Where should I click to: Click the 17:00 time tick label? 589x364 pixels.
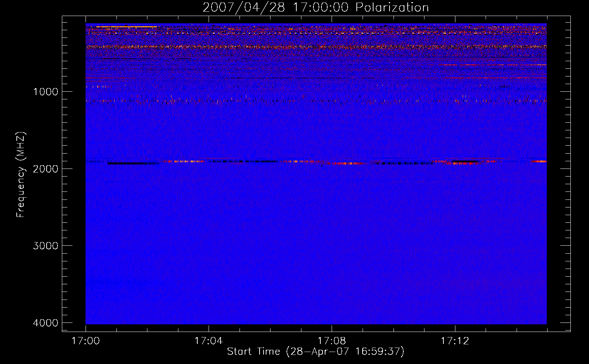point(86,341)
